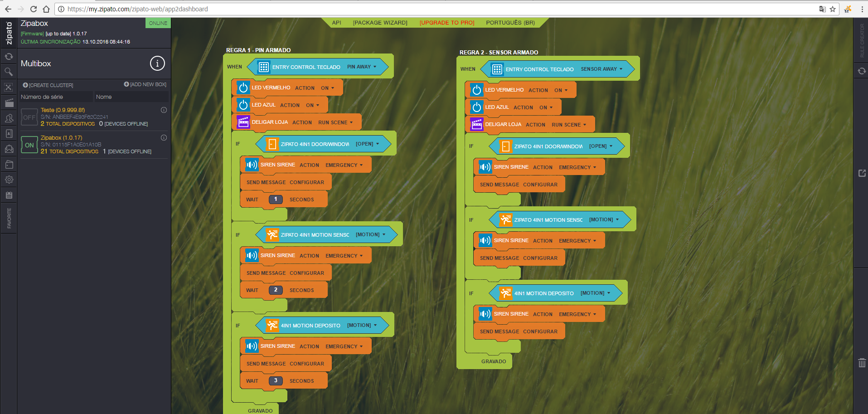Screen dimensions: 868x414
Task: Open the search magnifier in left sidebar
Action: (9, 72)
